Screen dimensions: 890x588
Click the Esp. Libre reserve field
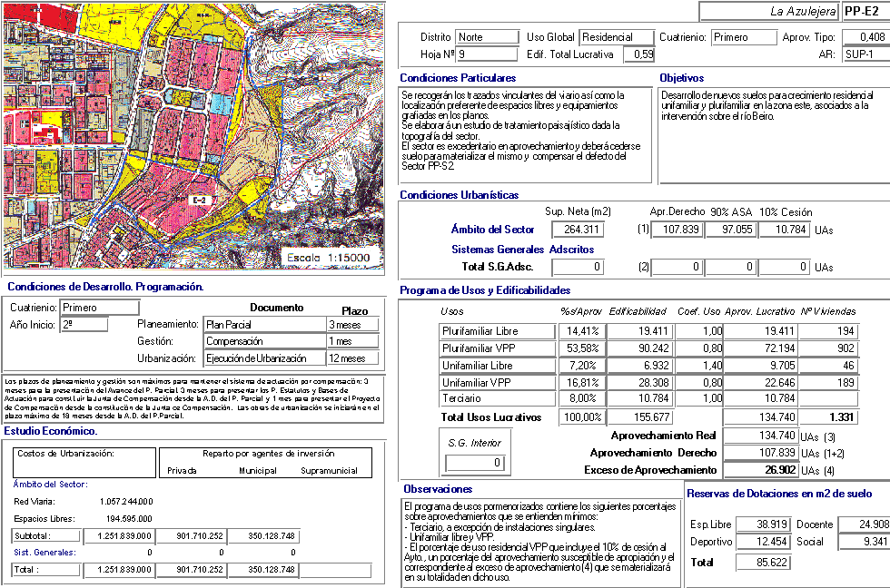pyautogui.click(x=761, y=524)
